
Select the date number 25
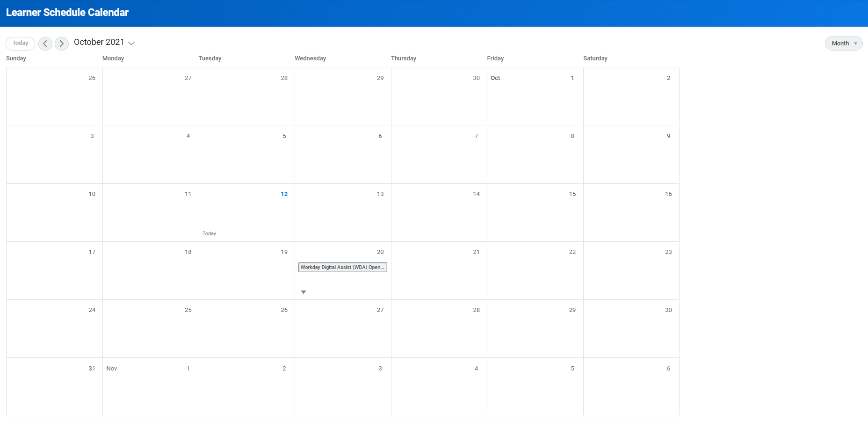coord(188,310)
